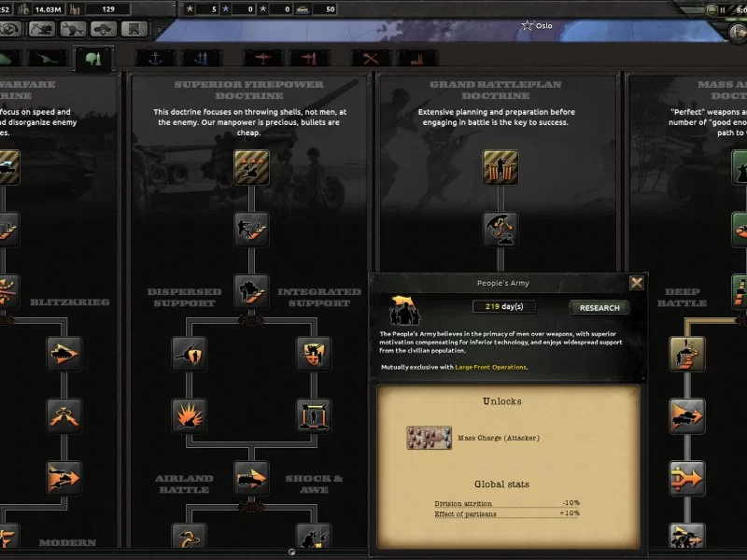The image size is (747, 560).
Task: Choose the Dispersed Support branch top icon
Action: click(190, 354)
